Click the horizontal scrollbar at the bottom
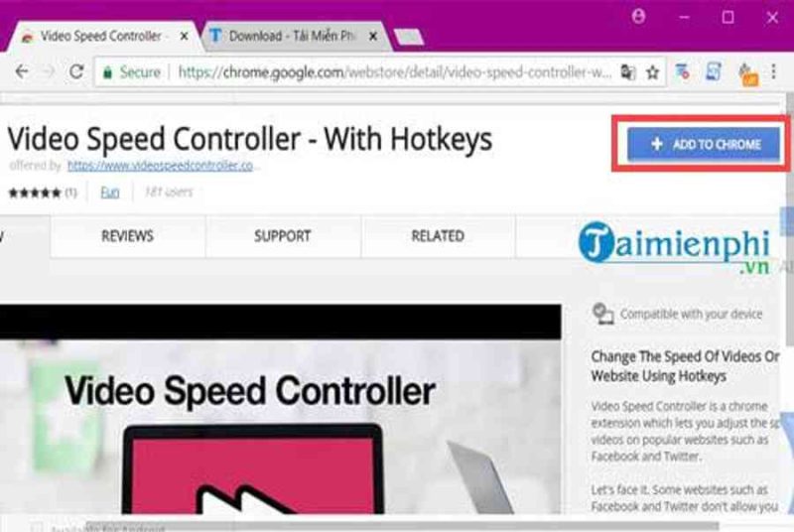 pos(402,525)
